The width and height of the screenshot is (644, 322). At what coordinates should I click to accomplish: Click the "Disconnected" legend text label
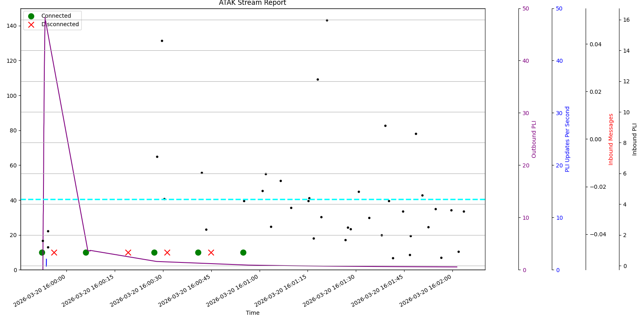[60, 25]
